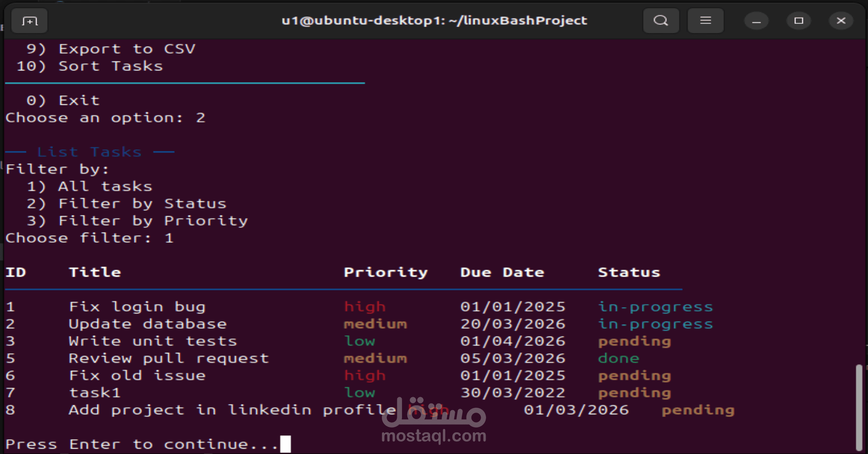Click the 'Review pull request' task title
The height and width of the screenshot is (454, 868).
169,358
